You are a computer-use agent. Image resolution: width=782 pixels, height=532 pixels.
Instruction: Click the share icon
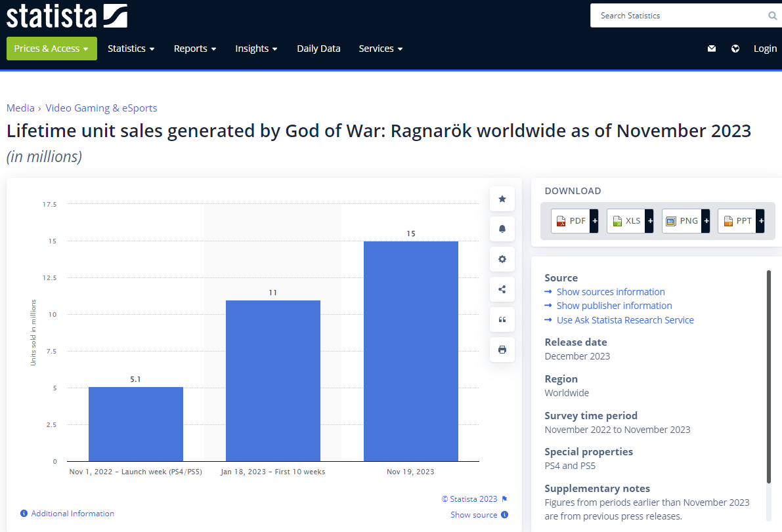coord(502,289)
